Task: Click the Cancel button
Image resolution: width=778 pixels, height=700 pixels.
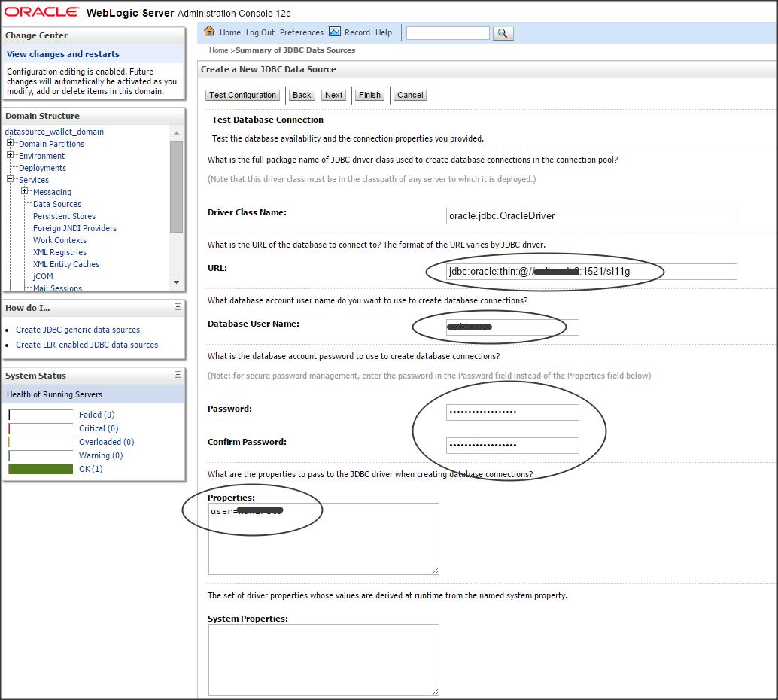Action: (x=410, y=95)
